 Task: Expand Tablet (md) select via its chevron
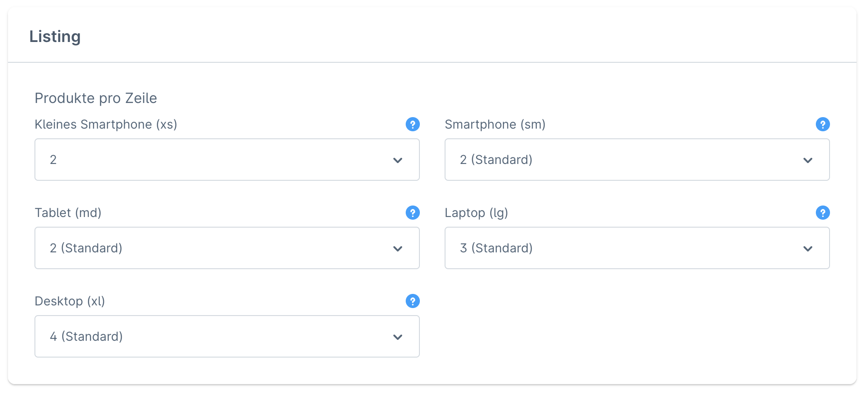pos(398,248)
